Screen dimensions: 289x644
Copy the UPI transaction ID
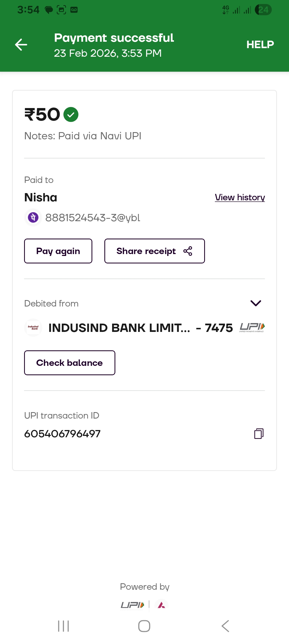coord(259,434)
